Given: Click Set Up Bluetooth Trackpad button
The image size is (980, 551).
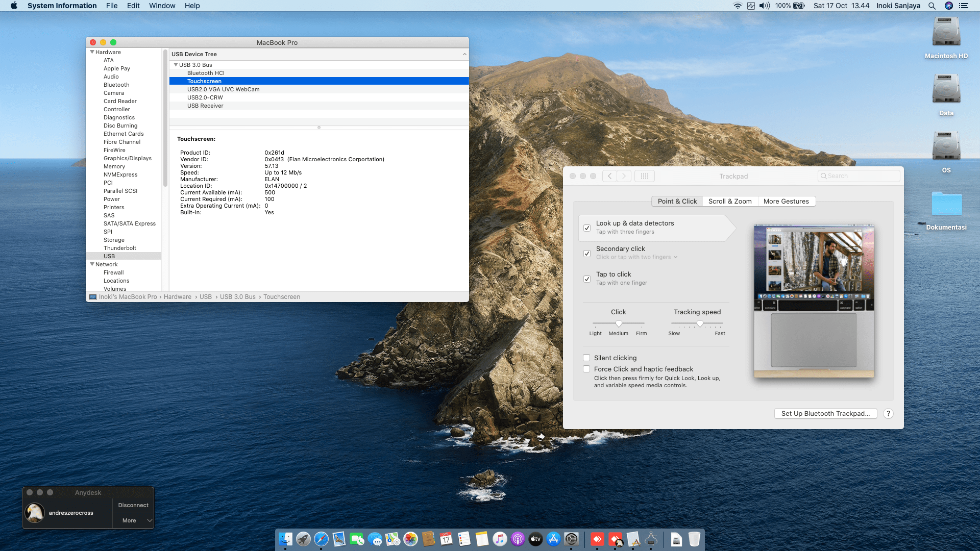Looking at the screenshot, I should [825, 413].
